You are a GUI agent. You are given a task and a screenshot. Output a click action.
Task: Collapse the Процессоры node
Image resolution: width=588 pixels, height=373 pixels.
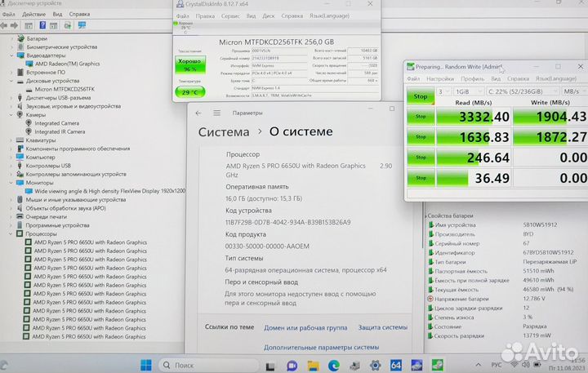tap(11, 233)
